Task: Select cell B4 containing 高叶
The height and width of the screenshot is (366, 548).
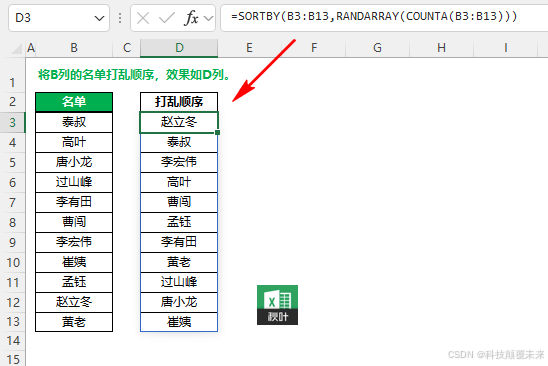Action: 74,142
